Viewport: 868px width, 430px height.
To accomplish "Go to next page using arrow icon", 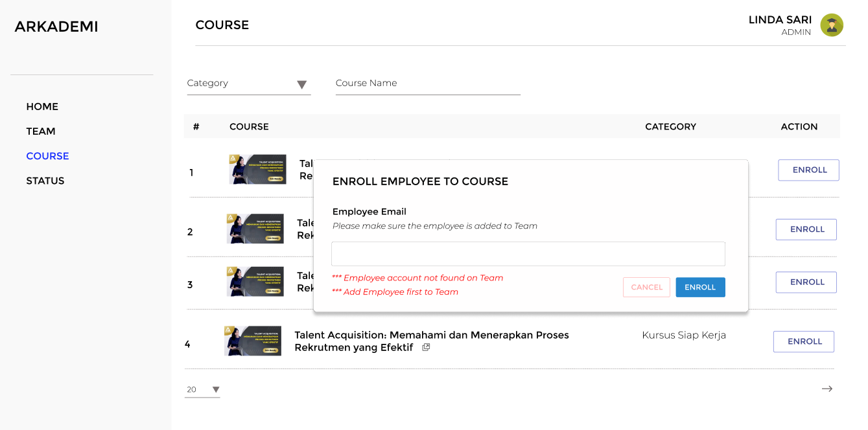I will point(827,389).
